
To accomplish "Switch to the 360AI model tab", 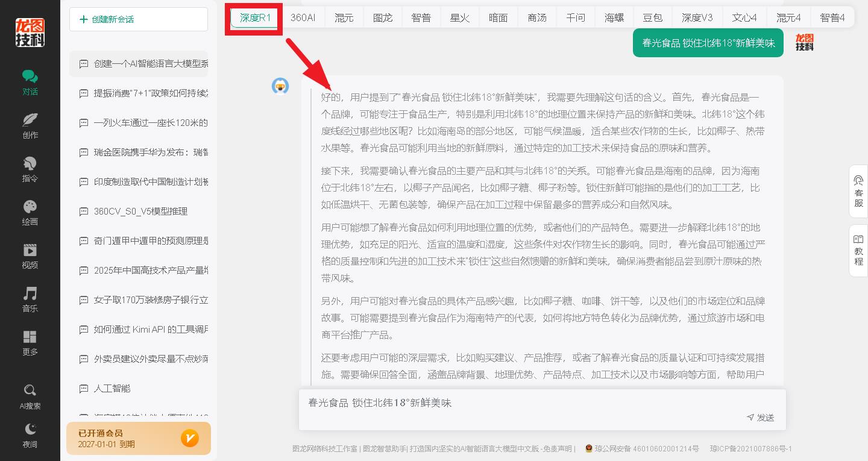I will 303,17.
